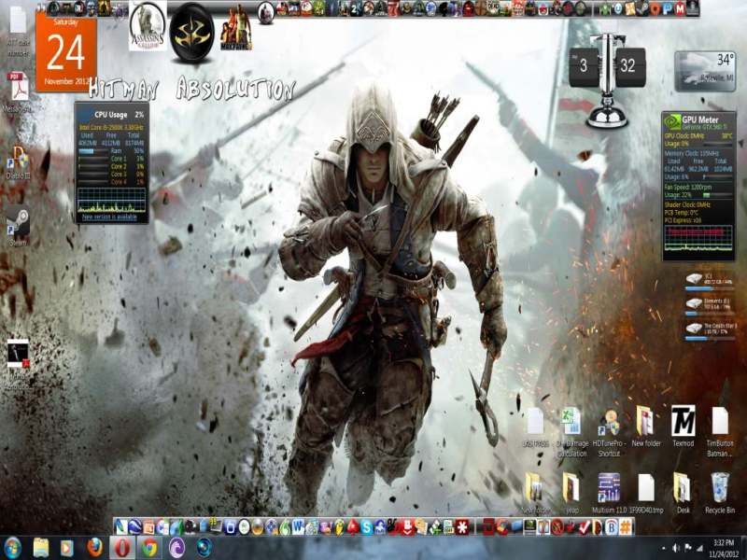Click the Google Earth icon in bottom dock
This screenshot has height=560, width=747.
point(135,526)
